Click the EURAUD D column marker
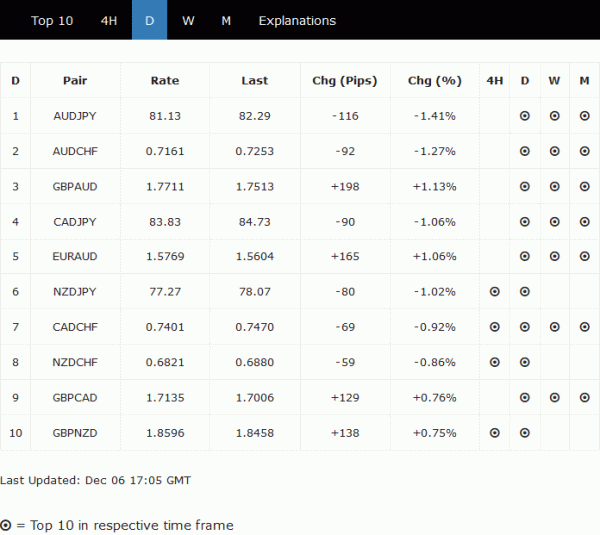 pos(525,256)
